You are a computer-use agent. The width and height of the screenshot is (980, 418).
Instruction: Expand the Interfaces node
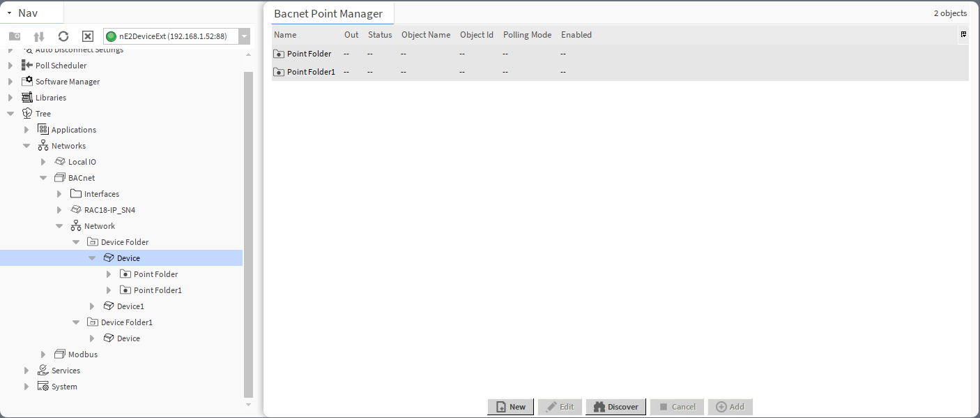[x=59, y=193]
